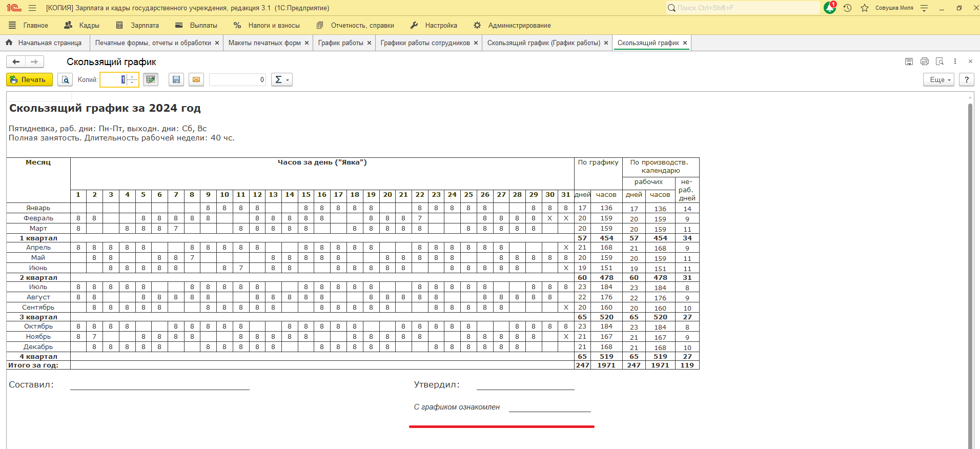Viewport: 980px width, 449px height.
Task: Open the history clock icon
Action: (x=847, y=8)
